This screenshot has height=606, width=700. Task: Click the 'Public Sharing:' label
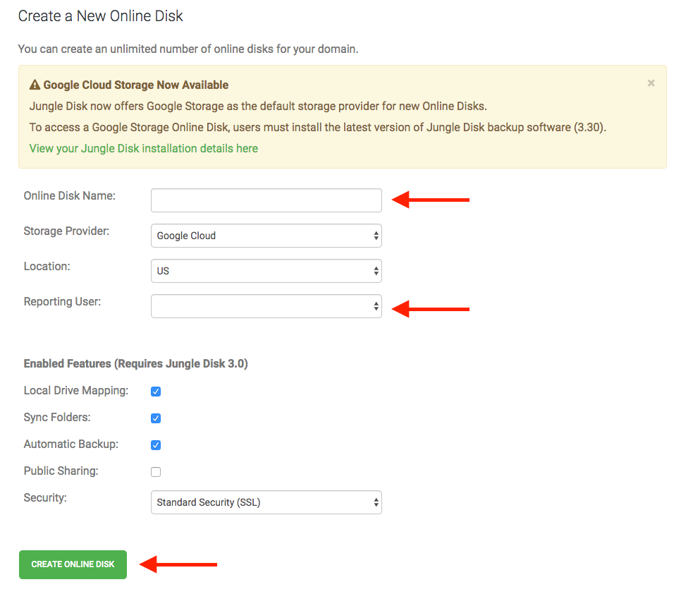click(x=61, y=471)
